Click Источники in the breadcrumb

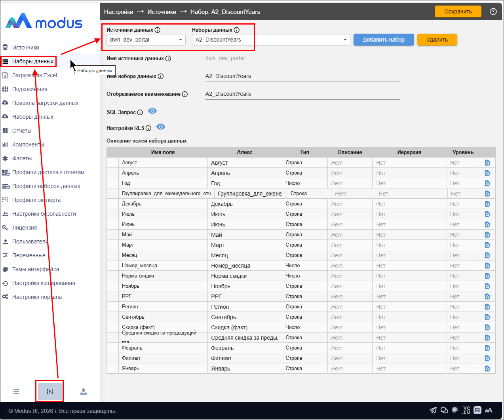click(162, 12)
